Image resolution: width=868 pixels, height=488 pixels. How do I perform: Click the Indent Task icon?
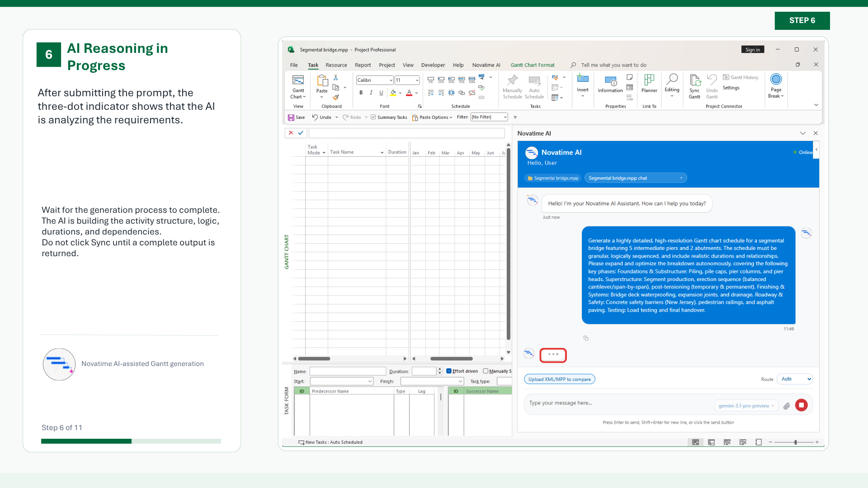click(441, 93)
